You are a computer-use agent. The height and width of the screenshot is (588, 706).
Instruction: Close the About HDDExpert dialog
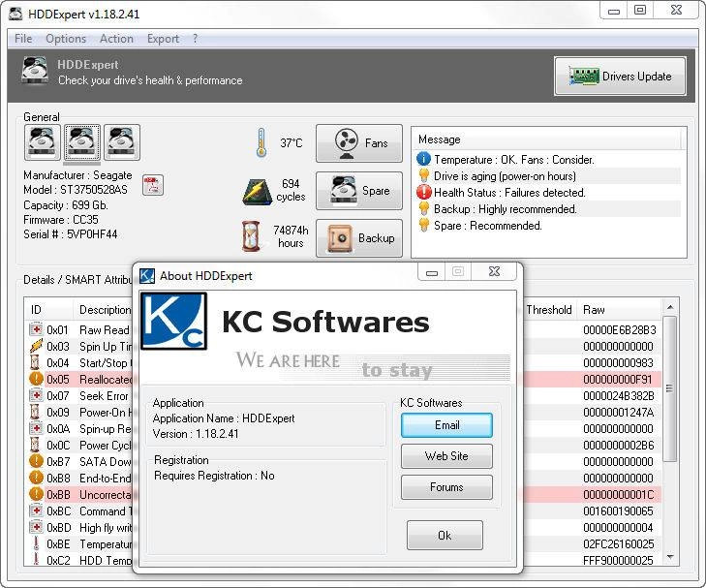click(494, 271)
